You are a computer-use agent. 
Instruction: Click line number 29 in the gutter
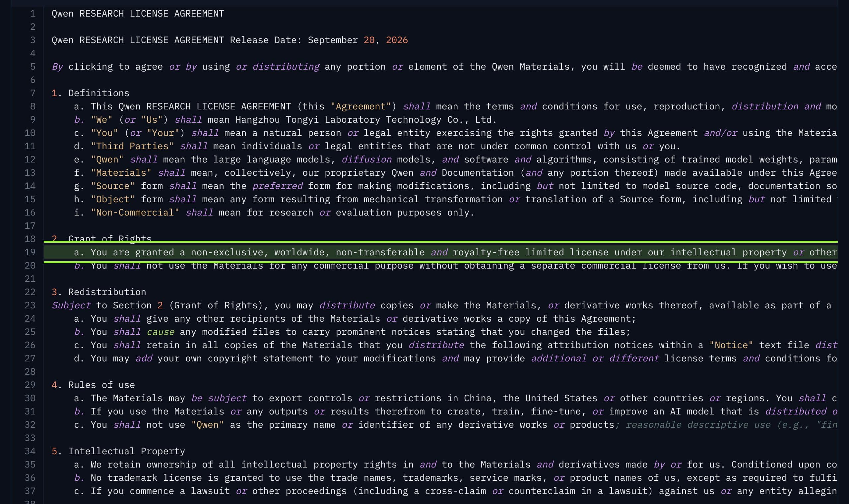point(30,385)
